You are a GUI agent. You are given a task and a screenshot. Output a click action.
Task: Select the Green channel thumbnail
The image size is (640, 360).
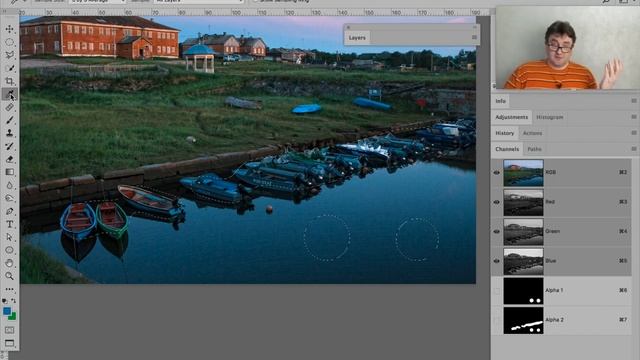coord(523,232)
